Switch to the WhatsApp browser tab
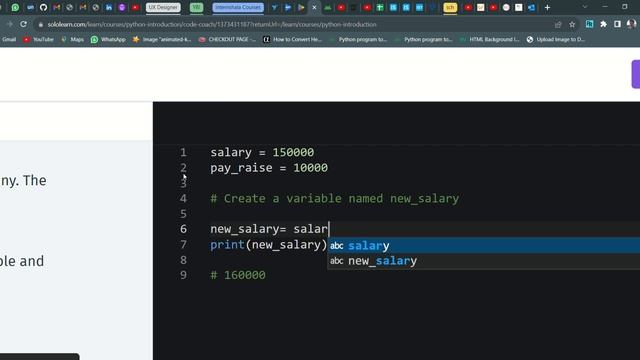Viewport: 640px width, 360px height. tap(16, 7)
